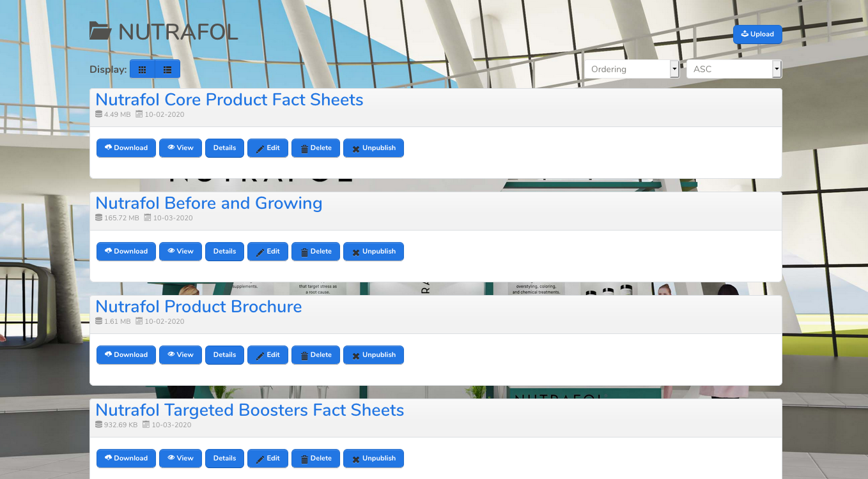Download Nutrafol Before and Growing file
The image size is (868, 479).
click(126, 252)
